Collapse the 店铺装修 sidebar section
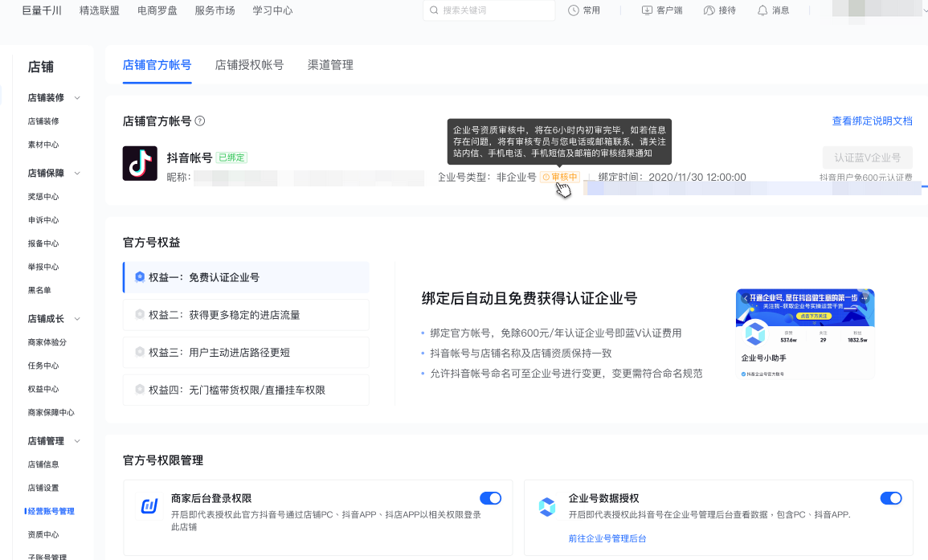This screenshot has height=560, width=928. [78, 98]
